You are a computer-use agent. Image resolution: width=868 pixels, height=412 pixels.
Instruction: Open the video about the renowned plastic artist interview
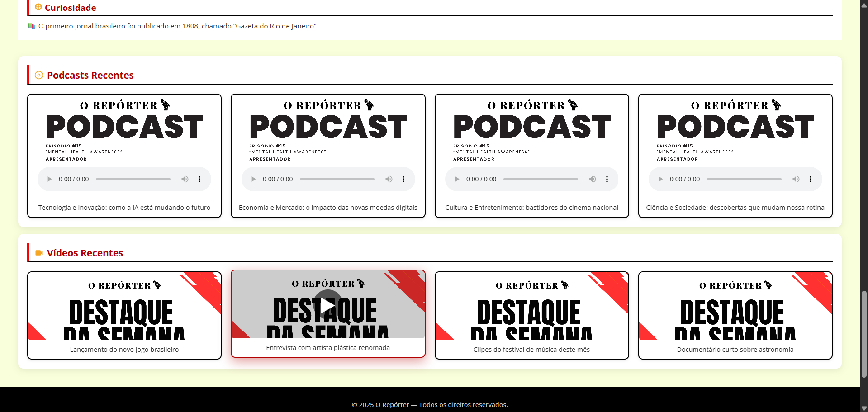coord(328,304)
